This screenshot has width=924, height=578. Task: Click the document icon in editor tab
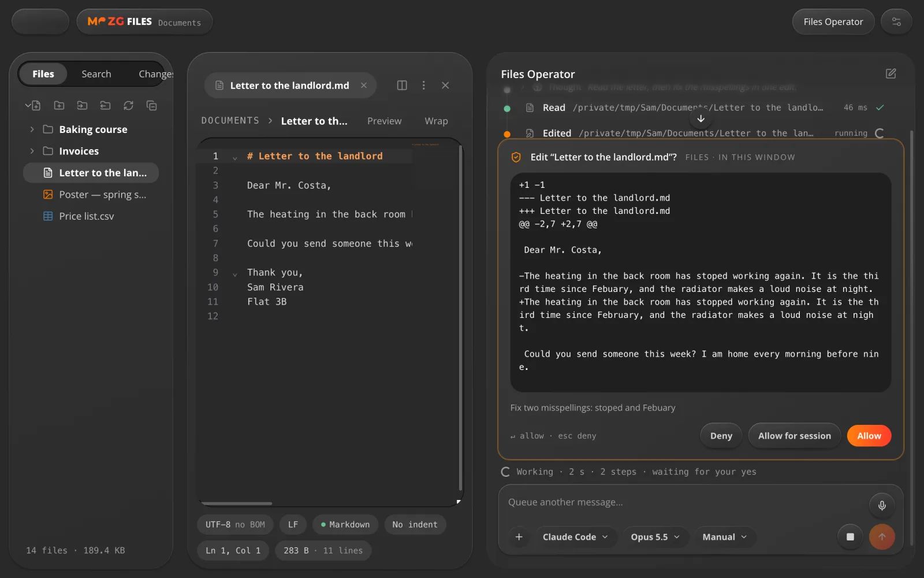[219, 86]
